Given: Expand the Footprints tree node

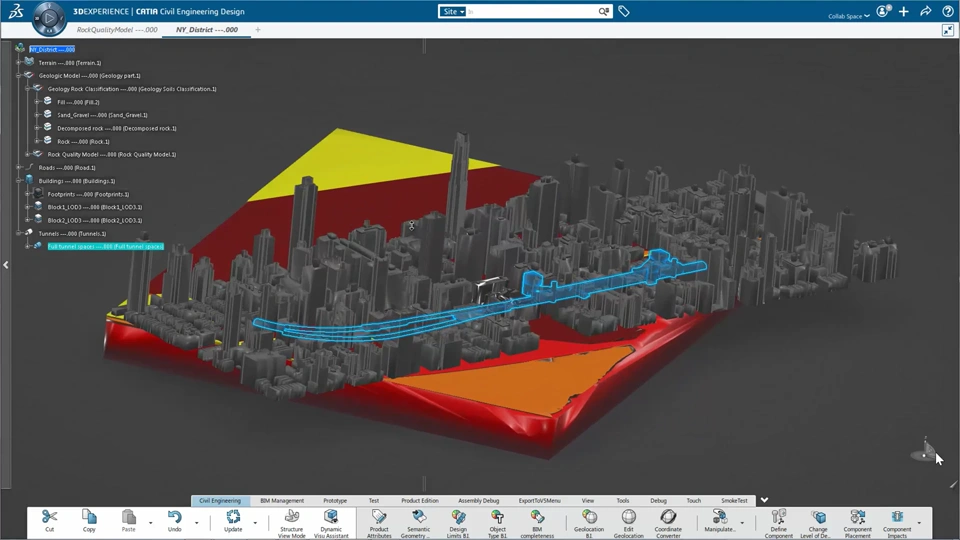Looking at the screenshot, I should click(28, 194).
